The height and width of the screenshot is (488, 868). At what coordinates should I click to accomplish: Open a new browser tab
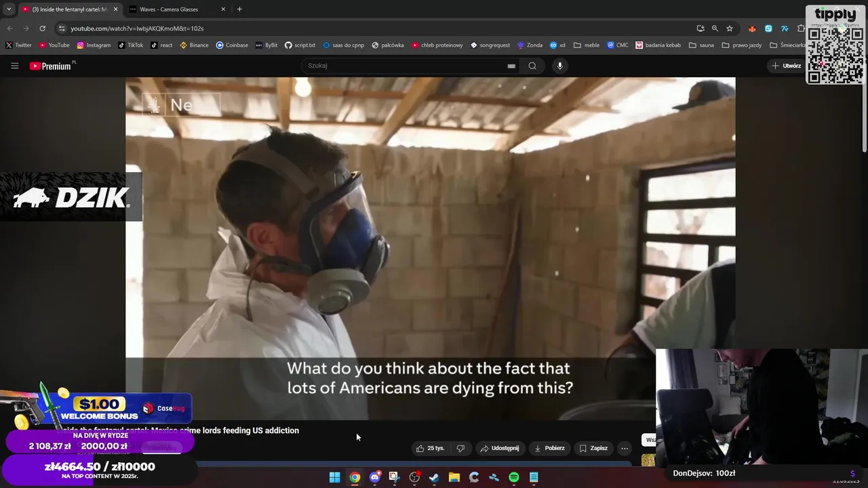[x=239, y=9]
